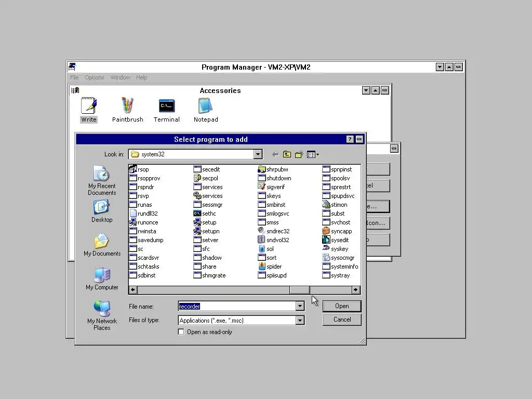Viewport: 532px width, 399px height.
Task: Create a new folder via toolbar
Action: pyautogui.click(x=299, y=154)
